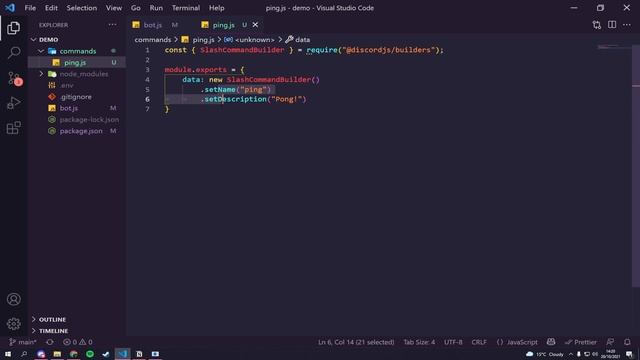Viewport: 640px width, 360px height.
Task: Open Explorer more actions ellipsis
Action: (x=112, y=25)
